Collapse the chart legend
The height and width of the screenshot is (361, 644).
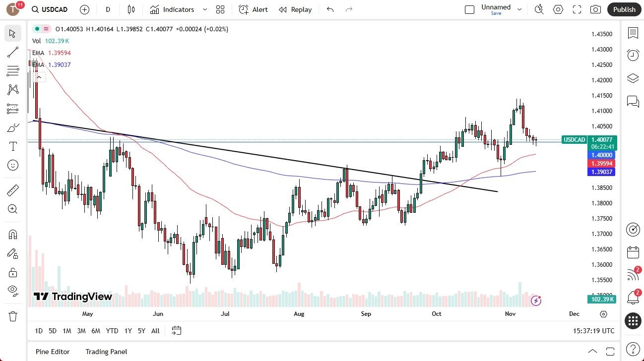[39, 77]
